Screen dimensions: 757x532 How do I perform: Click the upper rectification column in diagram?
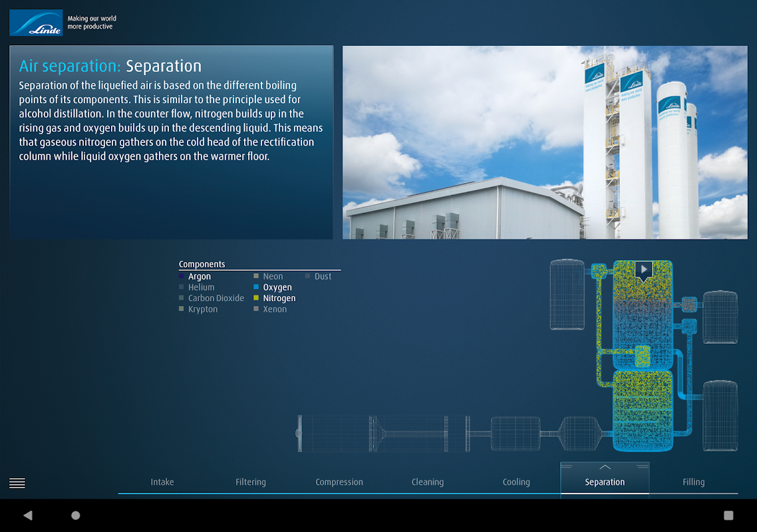click(x=643, y=315)
